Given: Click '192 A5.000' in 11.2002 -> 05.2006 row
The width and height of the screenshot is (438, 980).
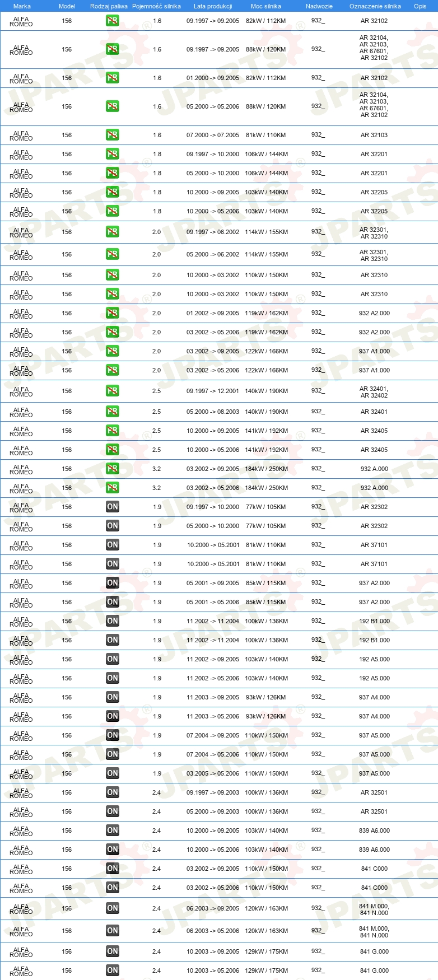Looking at the screenshot, I should [x=374, y=678].
